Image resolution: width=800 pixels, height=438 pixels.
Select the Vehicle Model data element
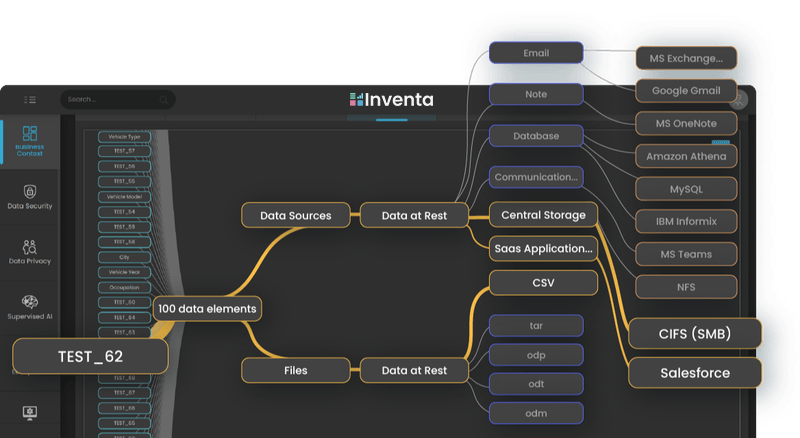(124, 197)
